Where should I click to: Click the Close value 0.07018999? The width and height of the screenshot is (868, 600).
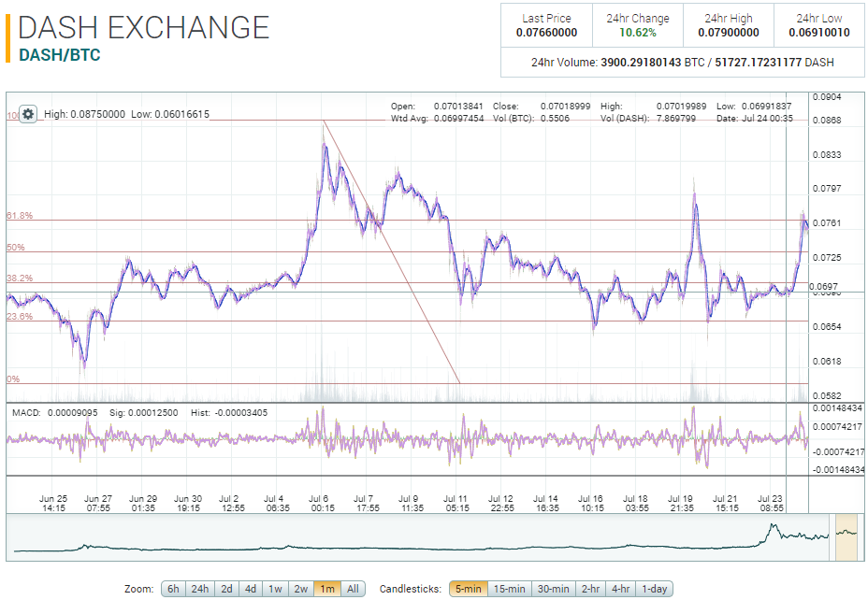click(x=565, y=107)
